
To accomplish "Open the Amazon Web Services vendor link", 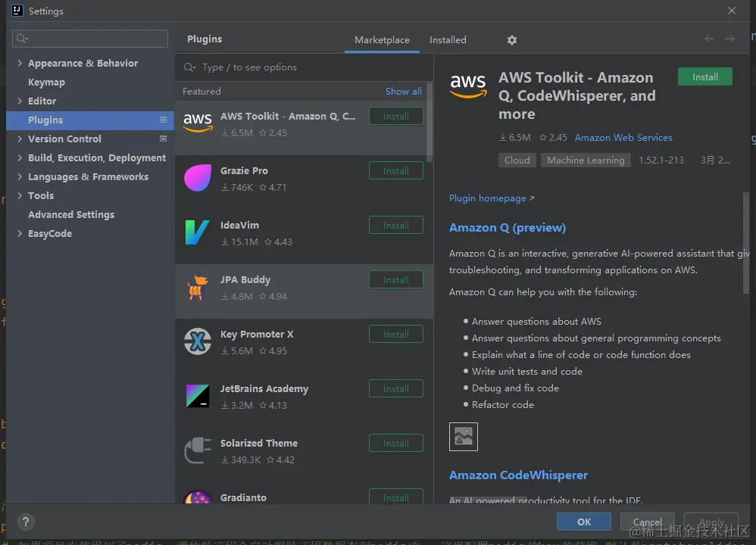I will point(623,137).
